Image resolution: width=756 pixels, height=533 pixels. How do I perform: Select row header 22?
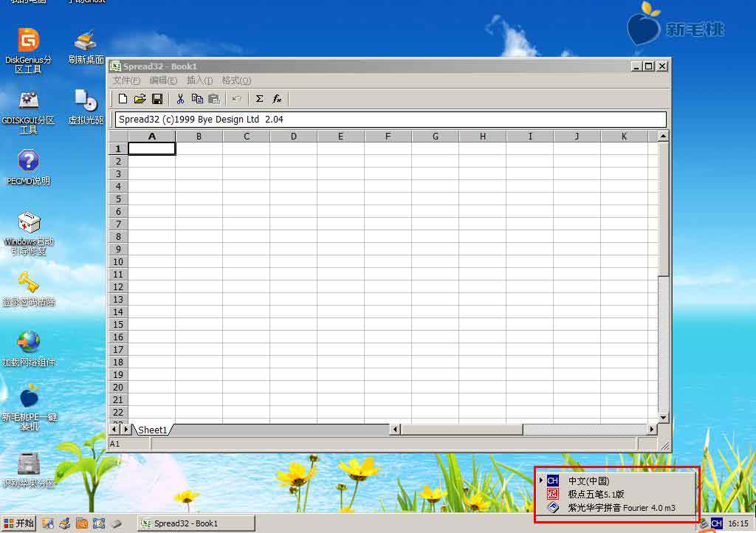click(118, 412)
